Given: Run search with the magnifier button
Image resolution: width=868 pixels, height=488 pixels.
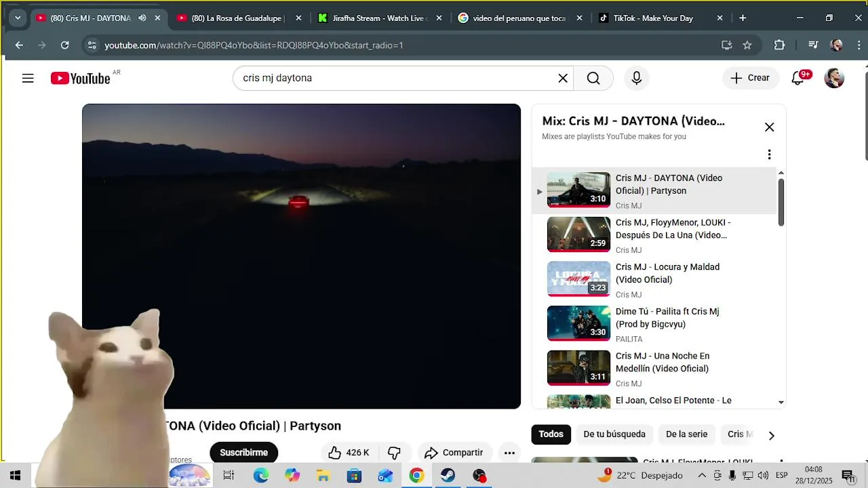Looking at the screenshot, I should pos(593,78).
